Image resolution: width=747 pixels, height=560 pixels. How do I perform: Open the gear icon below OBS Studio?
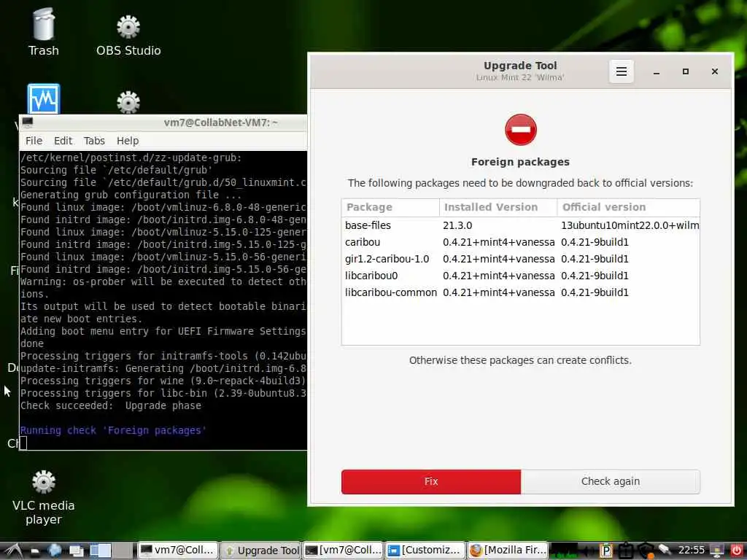click(x=128, y=102)
